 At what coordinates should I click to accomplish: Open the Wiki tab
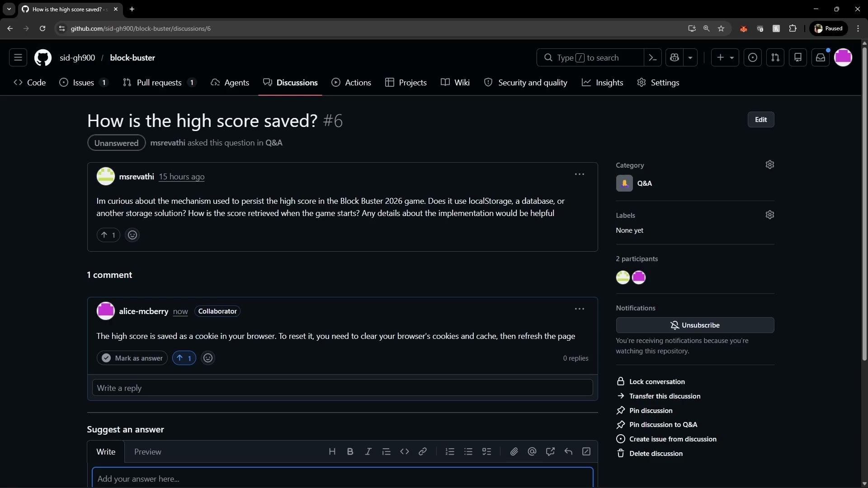point(455,83)
